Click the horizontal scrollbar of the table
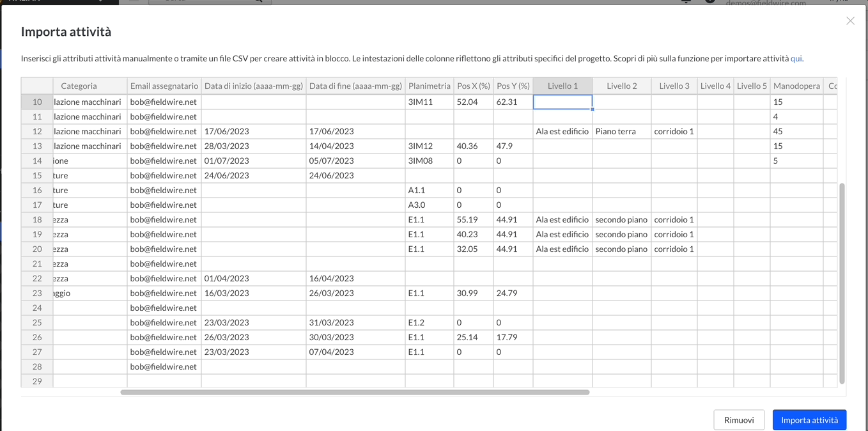 point(355,392)
